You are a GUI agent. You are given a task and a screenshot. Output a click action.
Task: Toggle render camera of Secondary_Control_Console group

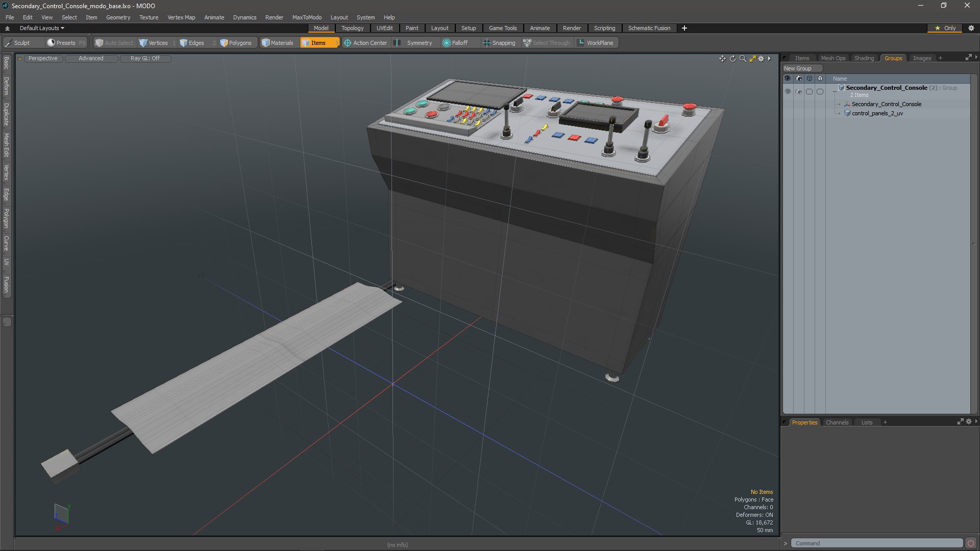(x=799, y=91)
